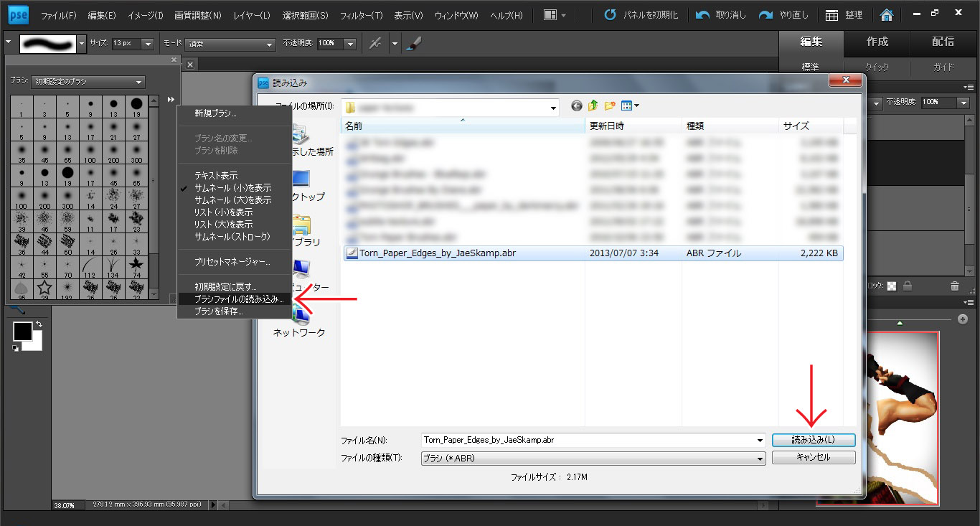Open the workspace layout arrangement icon

tap(555, 14)
